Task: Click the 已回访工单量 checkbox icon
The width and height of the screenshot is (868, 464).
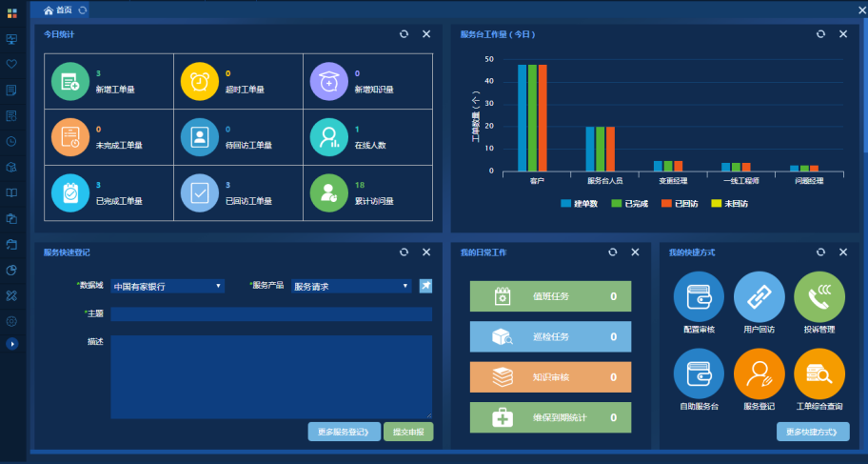Action: point(200,192)
